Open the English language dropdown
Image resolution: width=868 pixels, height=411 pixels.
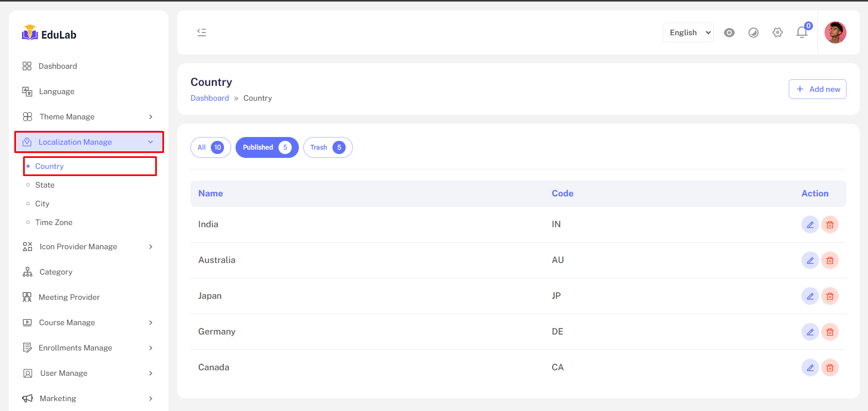688,32
